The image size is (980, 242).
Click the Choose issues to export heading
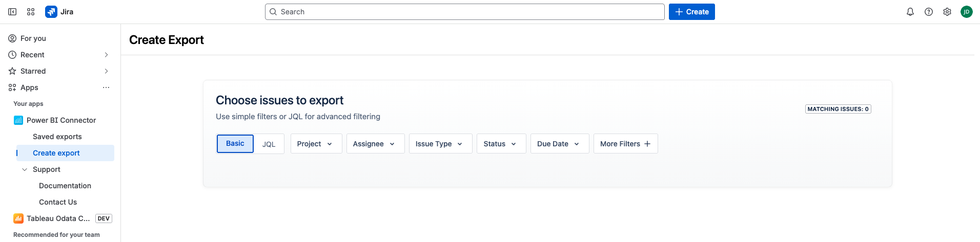pyautogui.click(x=279, y=100)
